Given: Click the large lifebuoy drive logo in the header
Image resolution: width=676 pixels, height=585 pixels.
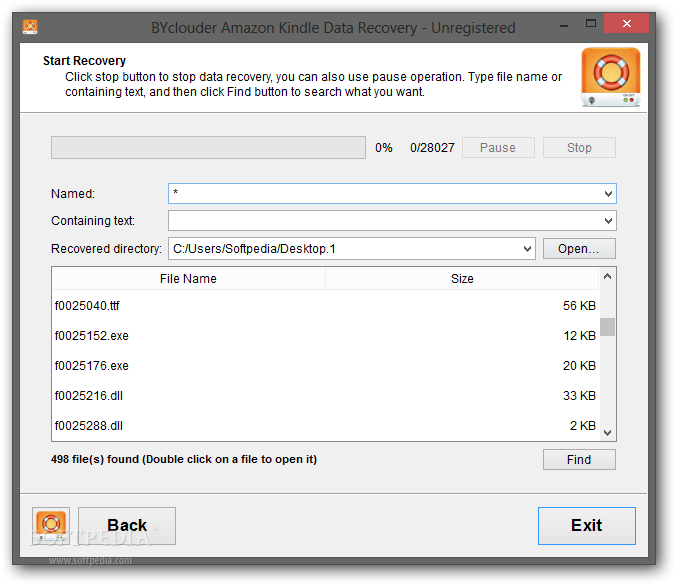Looking at the screenshot, I should [x=610, y=77].
